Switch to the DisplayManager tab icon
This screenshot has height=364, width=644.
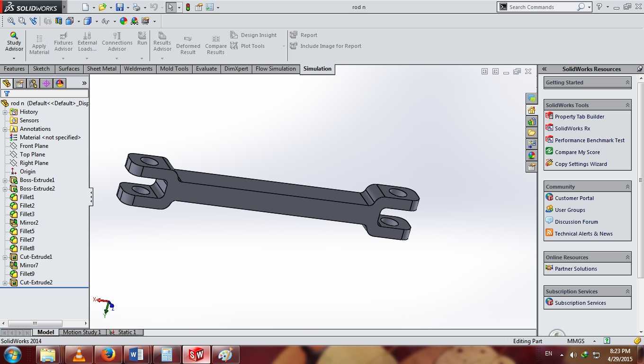[60, 83]
